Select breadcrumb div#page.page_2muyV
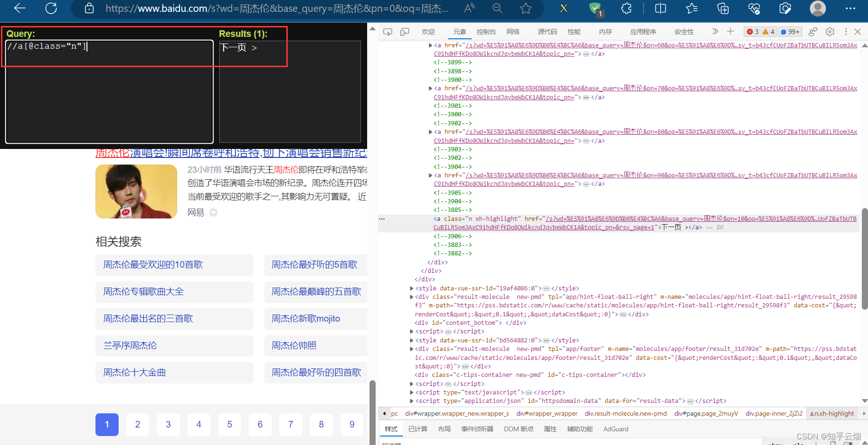The width and height of the screenshot is (868, 445). coord(706,414)
